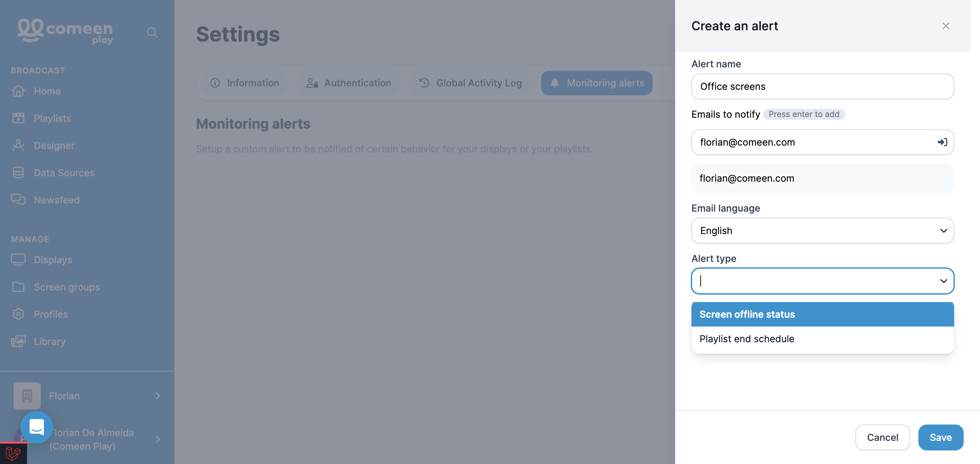Click the Library images icon
980x464 pixels.
point(18,341)
